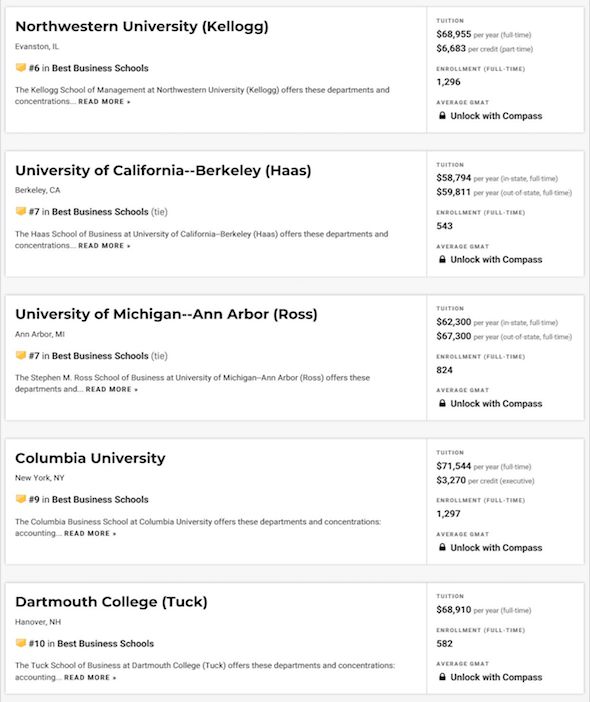Click the ranking badge icon for Berkeley Haas
The width and height of the screenshot is (590, 702).
point(21,211)
